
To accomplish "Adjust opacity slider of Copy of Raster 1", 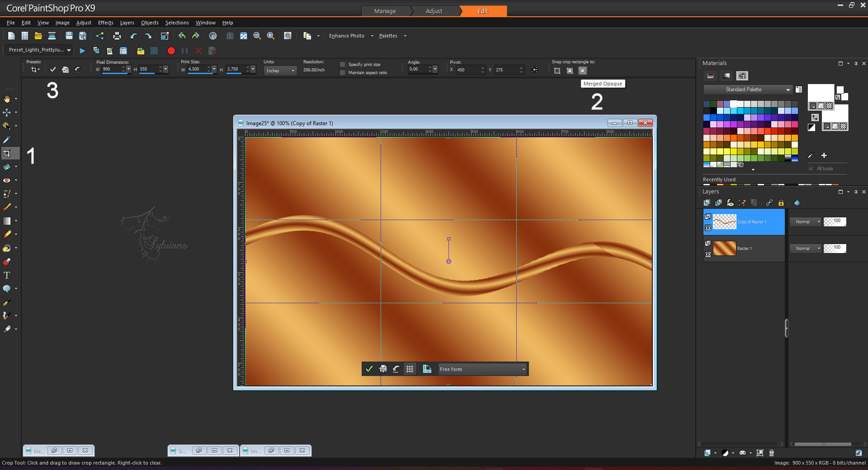I will [835, 222].
